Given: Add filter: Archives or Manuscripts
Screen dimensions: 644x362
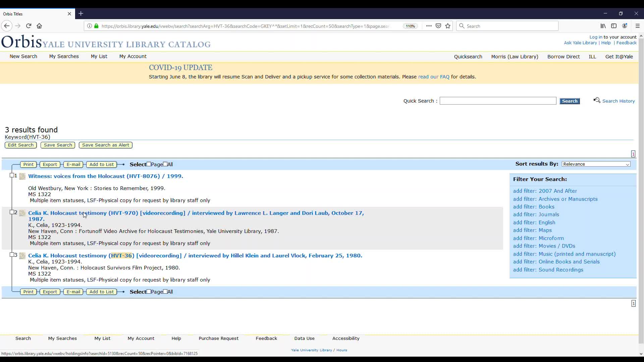Looking at the screenshot, I should 555,199.
